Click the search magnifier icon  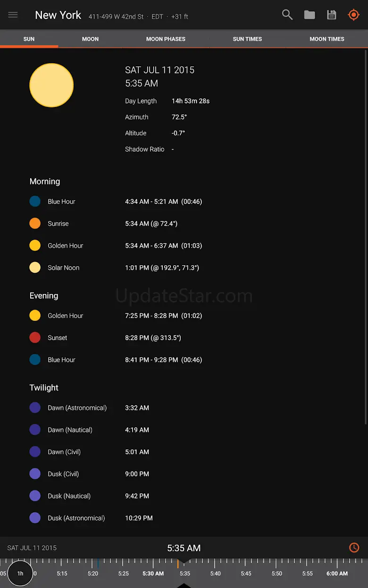pyautogui.click(x=287, y=15)
